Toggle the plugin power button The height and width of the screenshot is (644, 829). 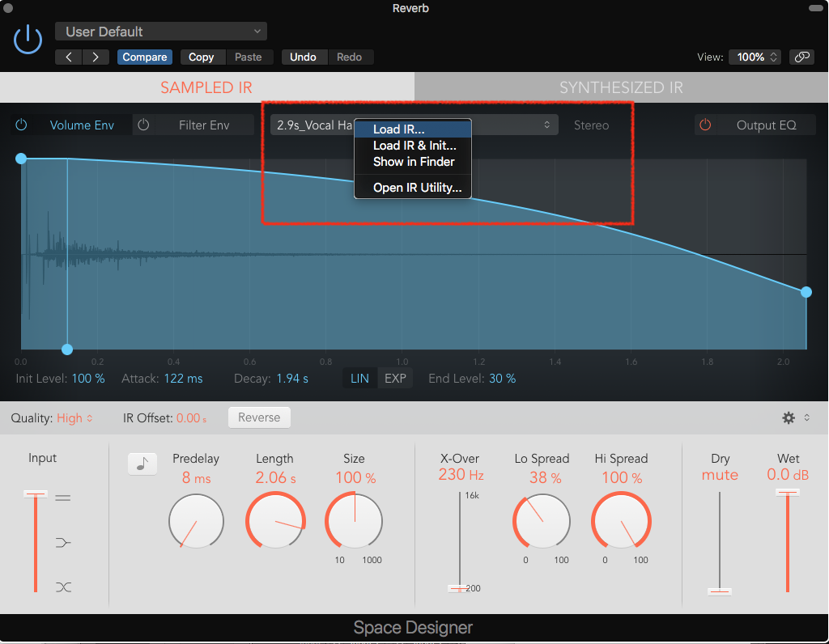(28, 40)
